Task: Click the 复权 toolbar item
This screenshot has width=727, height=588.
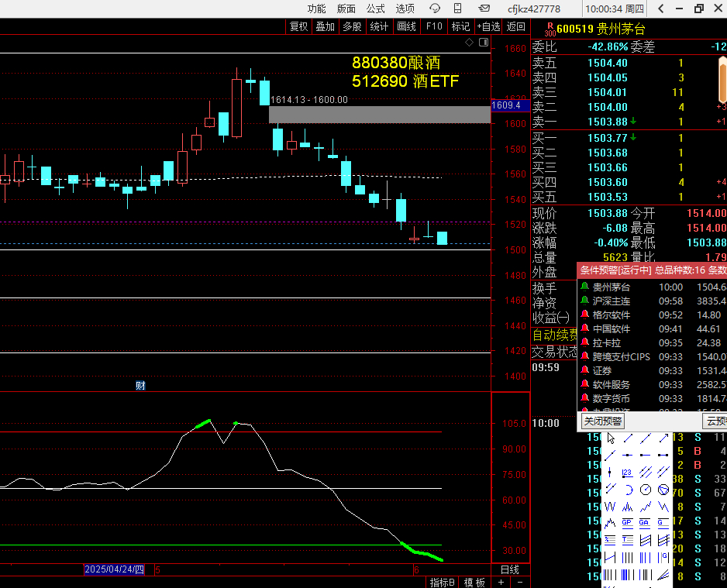Action: click(298, 27)
